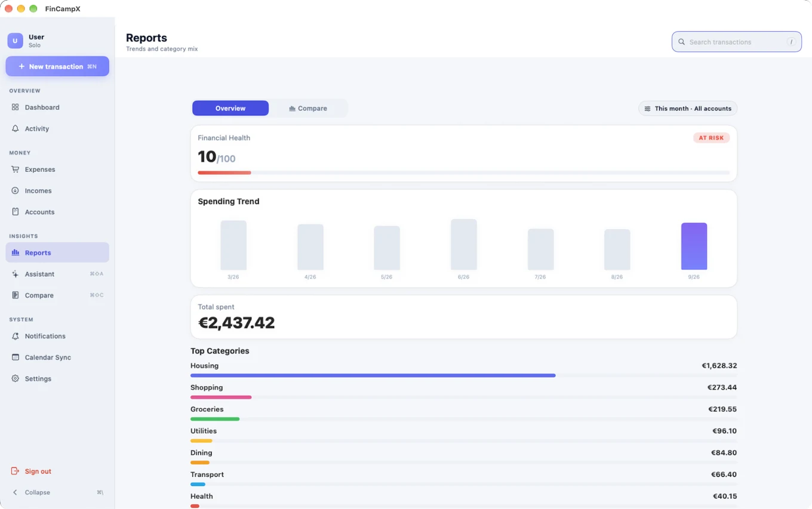The image size is (812, 509).
Task: Select the 3/26 spending trend bar
Action: pyautogui.click(x=233, y=245)
